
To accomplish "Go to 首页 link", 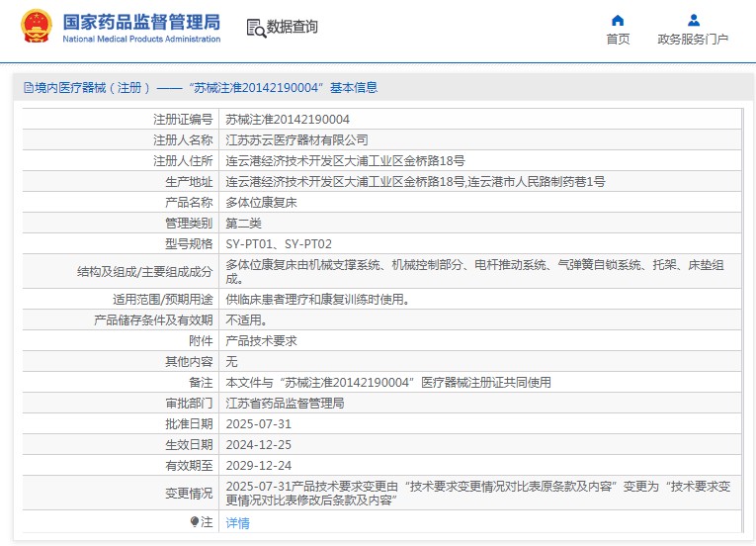I will coord(618,40).
